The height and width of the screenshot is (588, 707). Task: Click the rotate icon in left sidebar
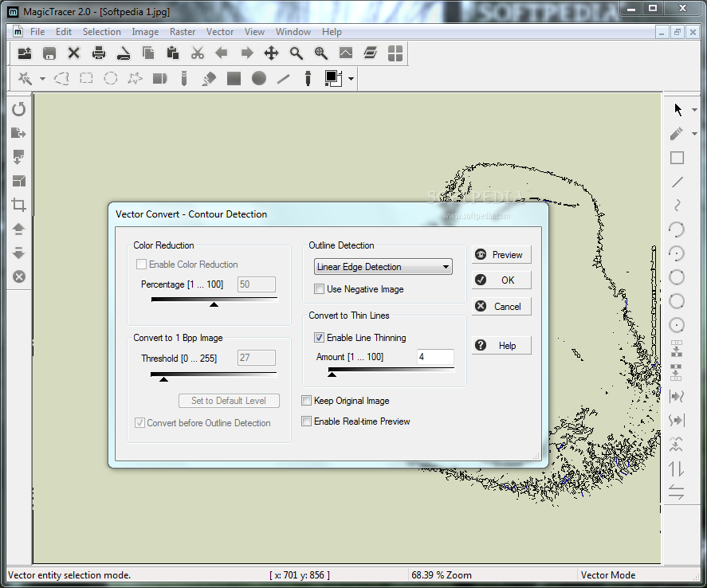click(x=19, y=109)
